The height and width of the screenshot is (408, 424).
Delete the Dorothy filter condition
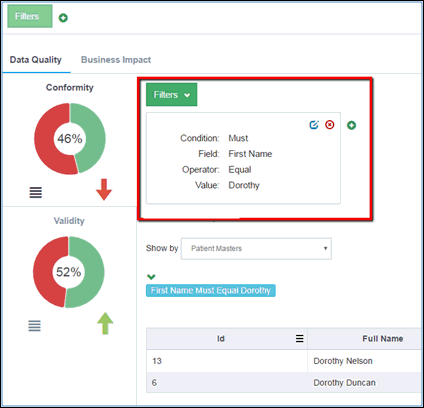point(330,125)
